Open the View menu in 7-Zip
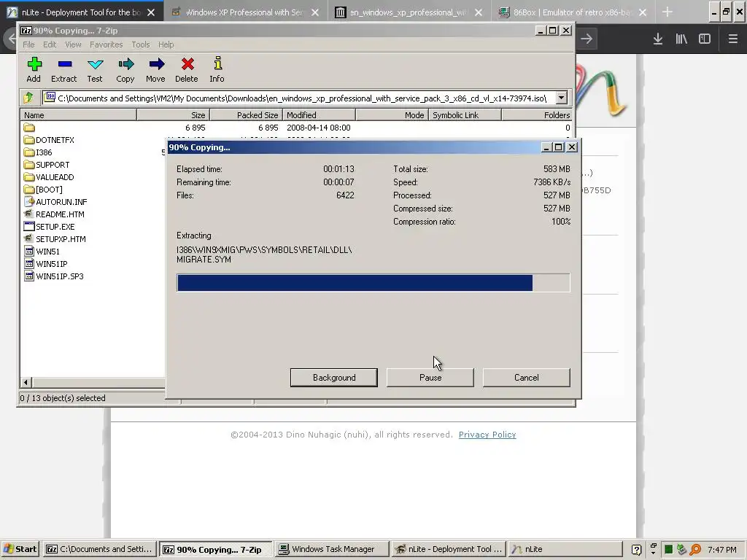747x560 pixels. 73,44
